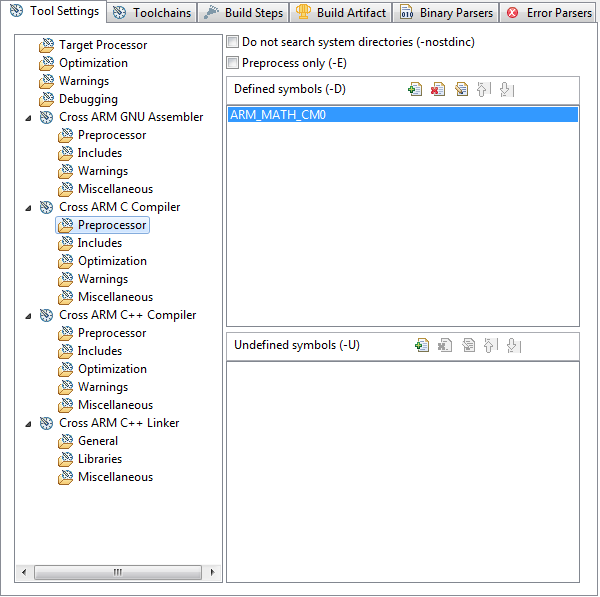Open C++ Compiler Warnings settings
Image resolution: width=600 pixels, height=597 pixels.
[93, 387]
